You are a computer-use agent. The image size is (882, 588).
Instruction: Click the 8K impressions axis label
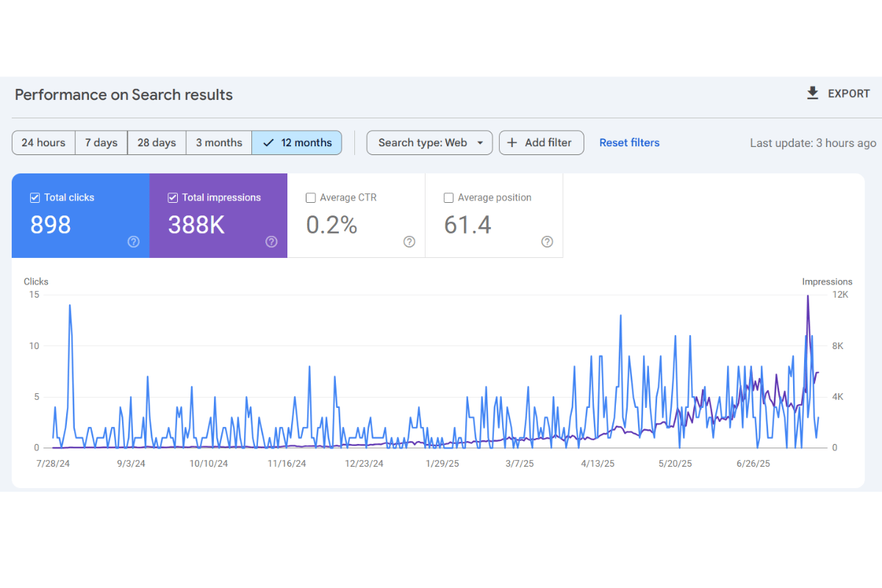(838, 345)
